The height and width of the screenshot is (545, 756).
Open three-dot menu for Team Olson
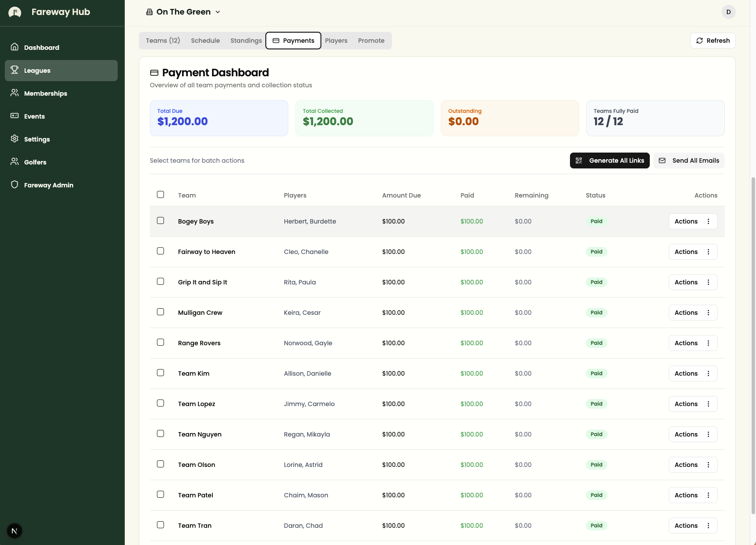(x=708, y=465)
